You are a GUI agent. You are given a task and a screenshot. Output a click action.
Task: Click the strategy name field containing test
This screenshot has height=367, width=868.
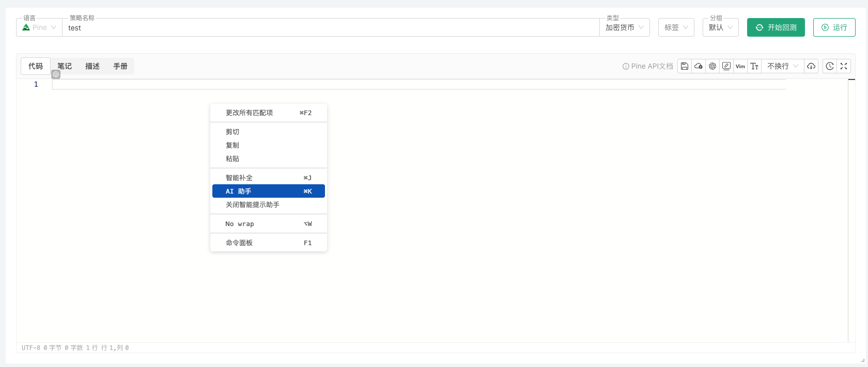(x=331, y=28)
